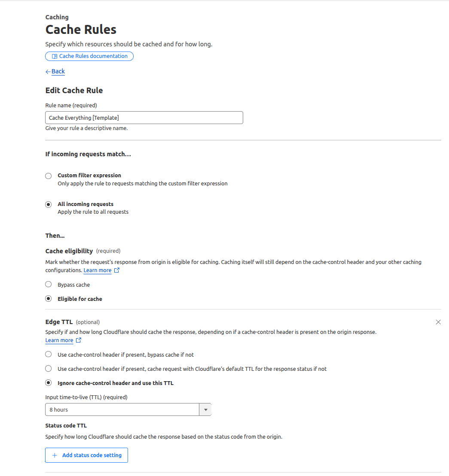Select Custom filter expression radio button
The image size is (449, 476).
click(x=49, y=176)
